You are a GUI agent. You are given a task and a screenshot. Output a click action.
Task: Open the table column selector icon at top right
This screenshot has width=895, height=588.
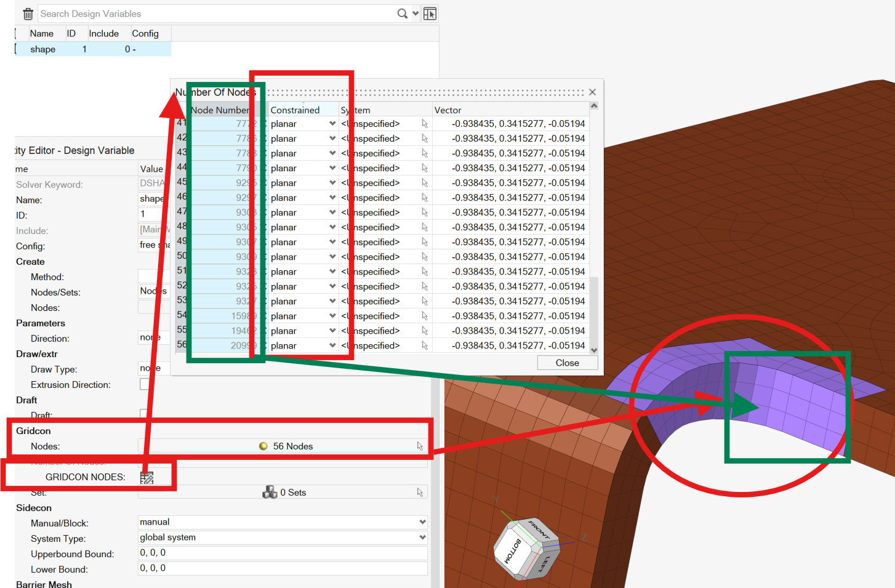coord(429,13)
